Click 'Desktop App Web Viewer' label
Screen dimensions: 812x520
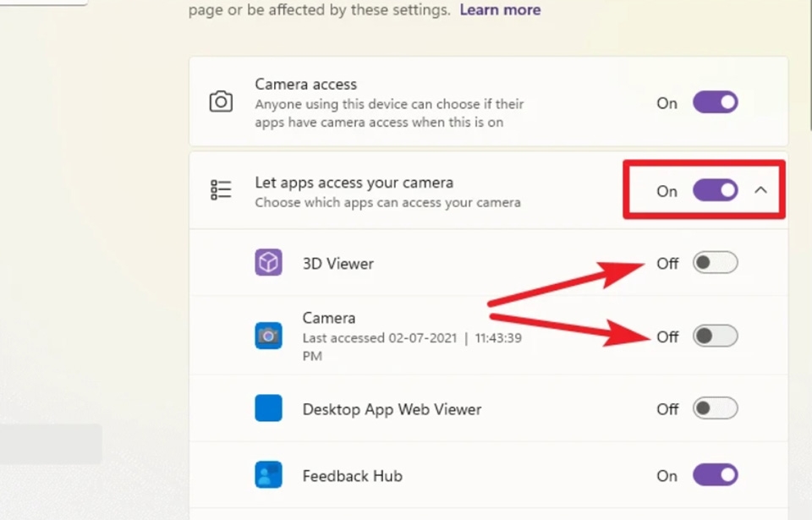pyautogui.click(x=392, y=409)
